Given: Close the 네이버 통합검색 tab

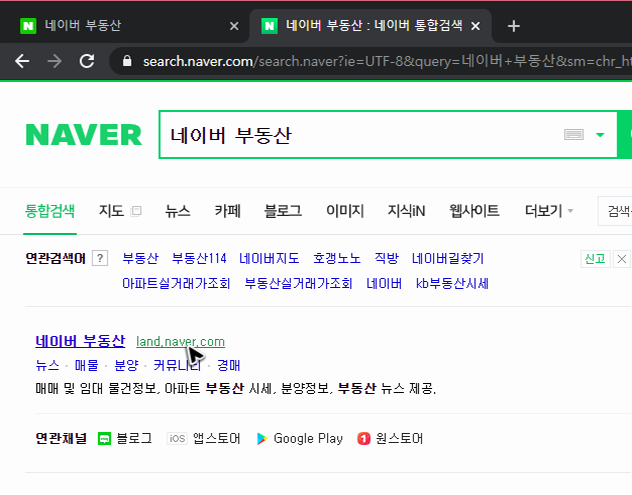Looking at the screenshot, I should coord(476,26).
